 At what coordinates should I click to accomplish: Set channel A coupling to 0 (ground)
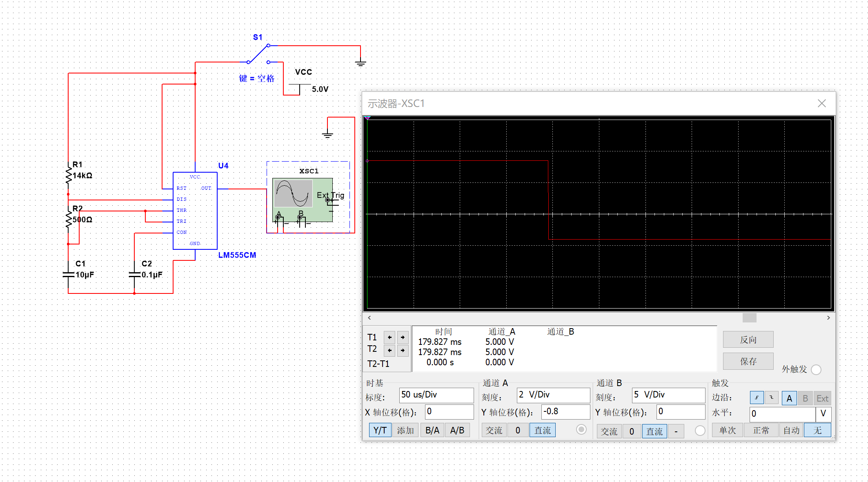(518, 430)
